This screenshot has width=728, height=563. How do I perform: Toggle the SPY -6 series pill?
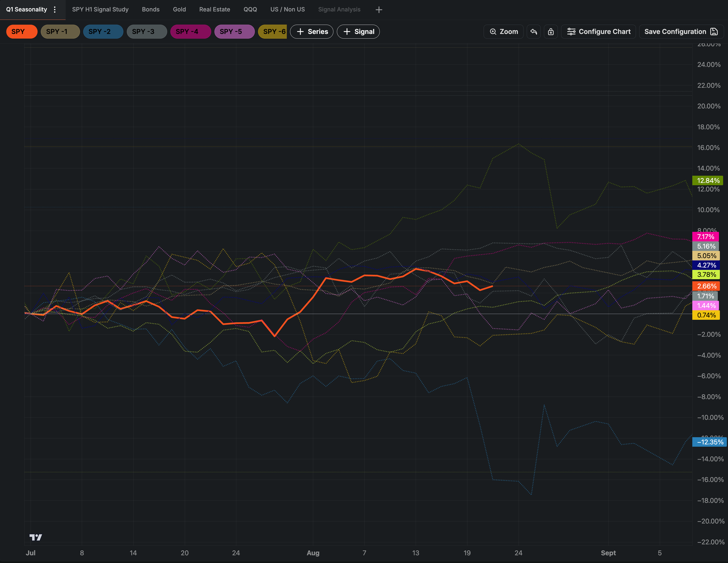(272, 32)
